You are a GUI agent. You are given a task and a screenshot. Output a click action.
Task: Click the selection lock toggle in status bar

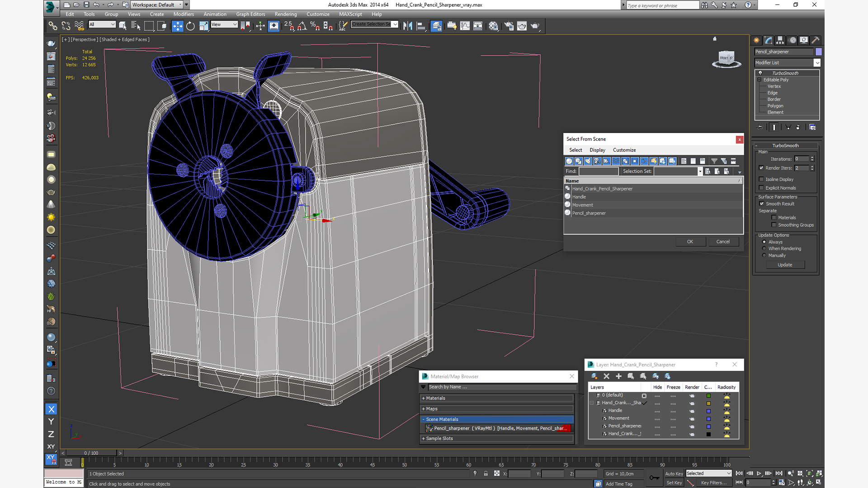pyautogui.click(x=486, y=474)
